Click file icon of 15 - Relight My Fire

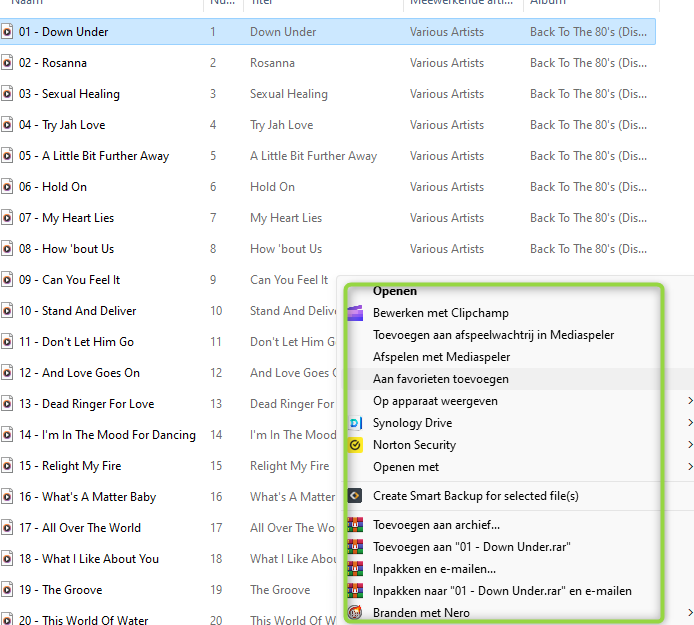click(7, 466)
